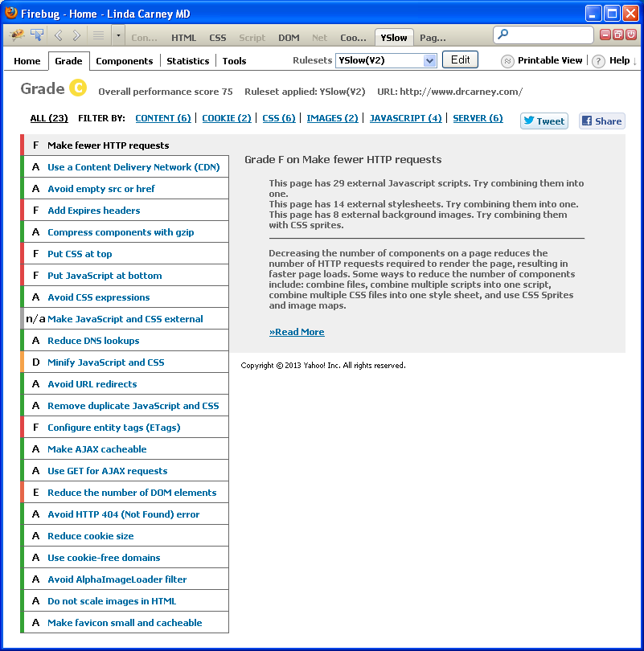Viewport: 644px width, 651px height.
Task: Focus the Firebug search field
Action: pos(544,35)
